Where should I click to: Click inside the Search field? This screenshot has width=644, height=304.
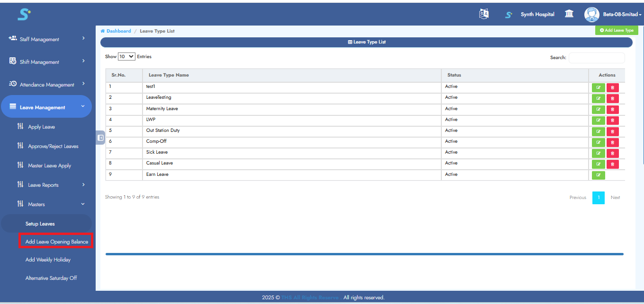597,57
